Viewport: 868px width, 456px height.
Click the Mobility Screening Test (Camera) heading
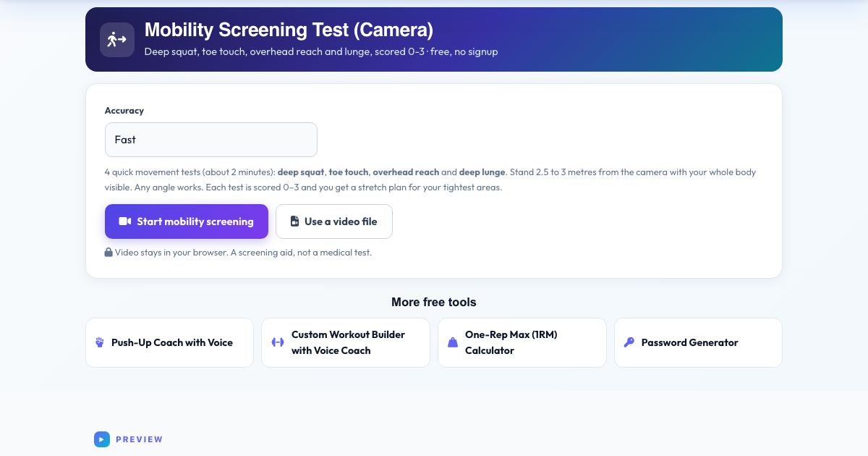tap(289, 30)
